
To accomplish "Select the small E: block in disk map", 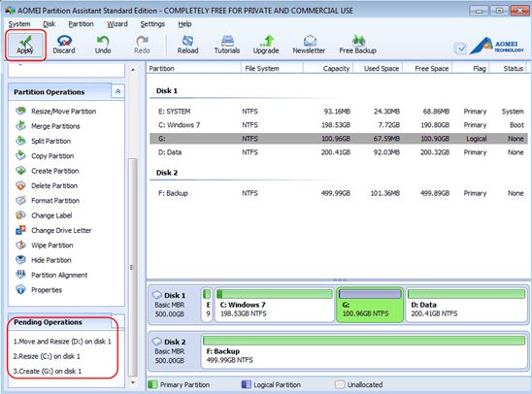I will [207, 305].
